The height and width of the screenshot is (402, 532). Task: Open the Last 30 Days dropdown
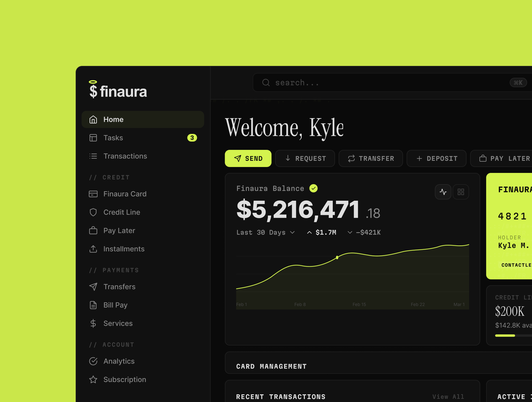coord(265,232)
